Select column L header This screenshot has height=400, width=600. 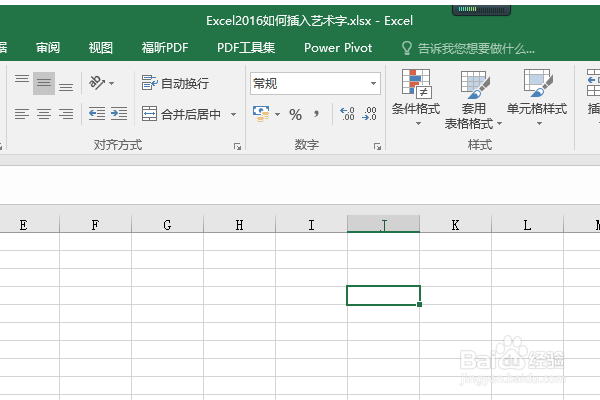(x=527, y=224)
